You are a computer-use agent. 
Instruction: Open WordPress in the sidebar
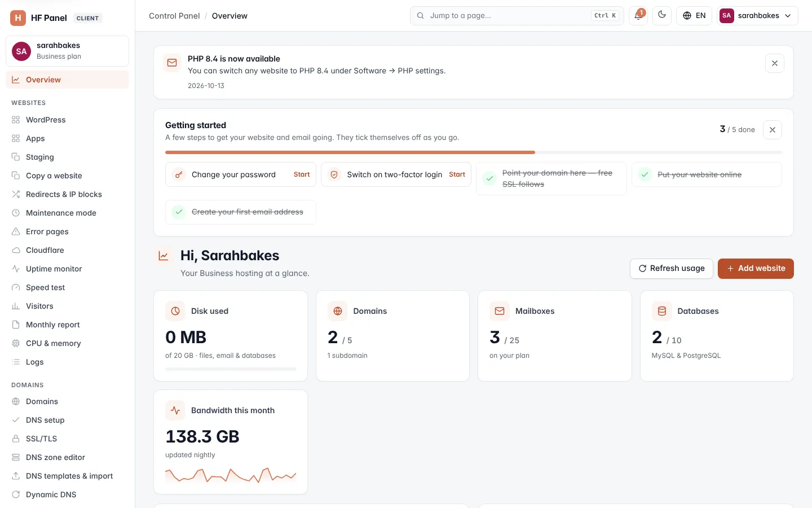coord(67,120)
